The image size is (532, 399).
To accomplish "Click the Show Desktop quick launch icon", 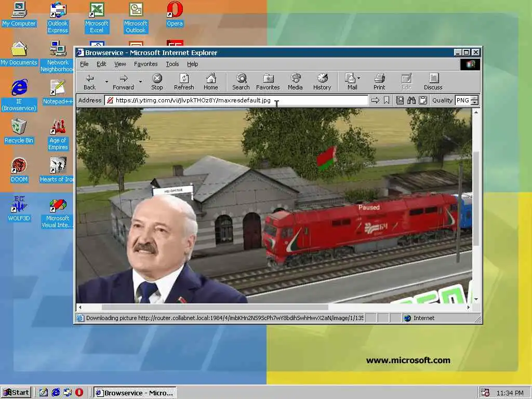I will 44,392.
